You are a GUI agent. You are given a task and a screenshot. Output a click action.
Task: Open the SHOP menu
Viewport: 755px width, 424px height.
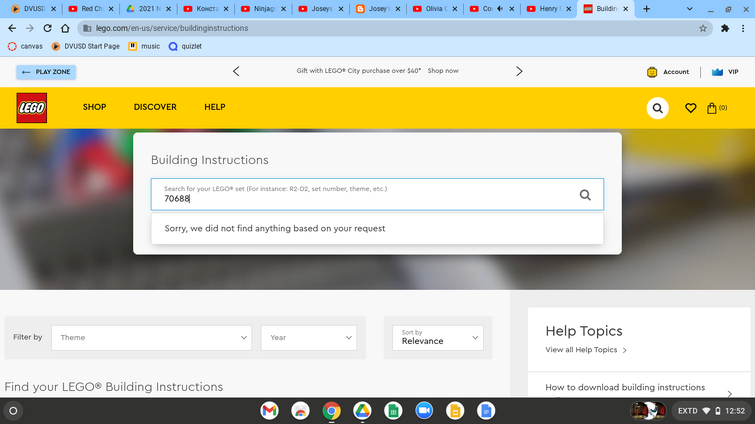(94, 107)
